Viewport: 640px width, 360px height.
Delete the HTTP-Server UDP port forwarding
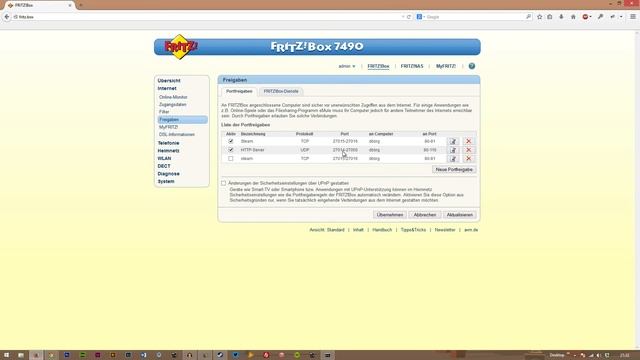point(469,150)
